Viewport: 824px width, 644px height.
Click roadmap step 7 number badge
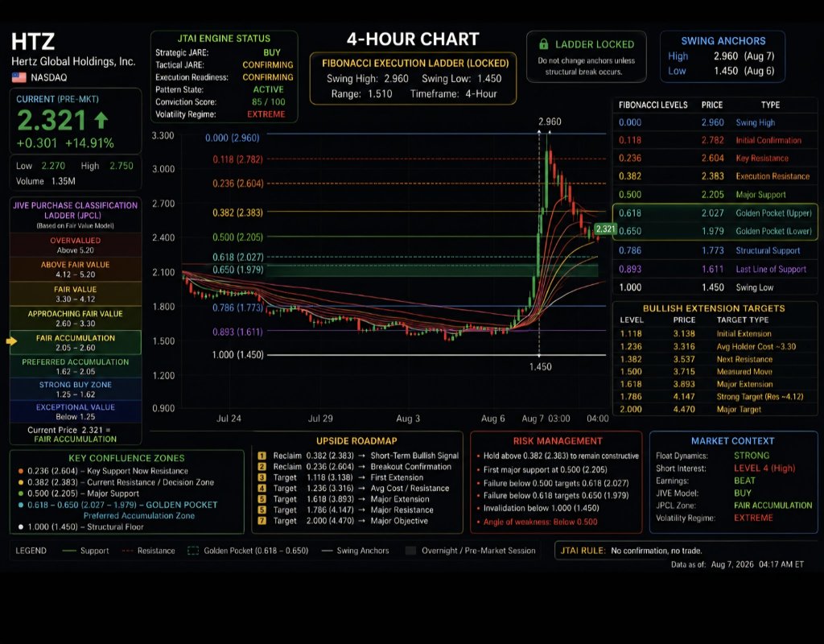click(262, 521)
